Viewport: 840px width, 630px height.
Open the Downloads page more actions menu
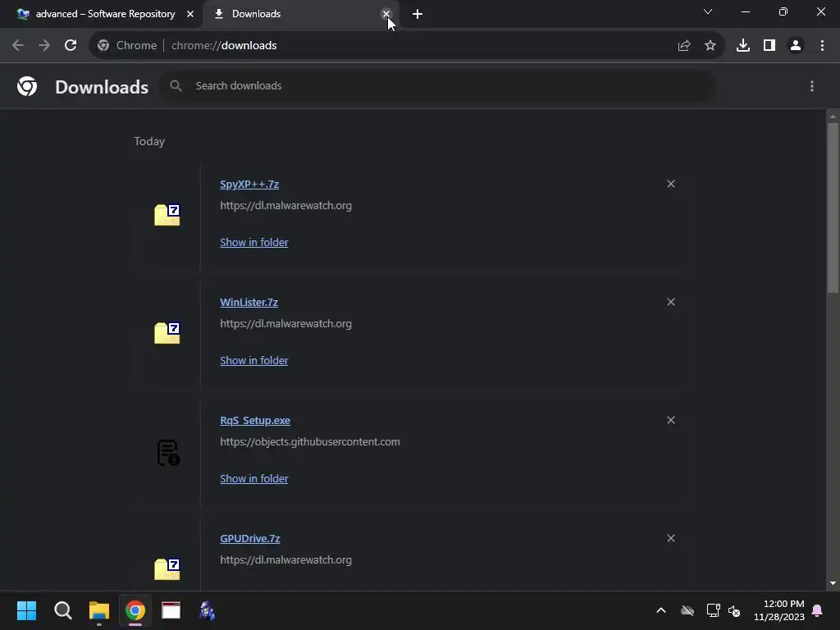point(812,86)
